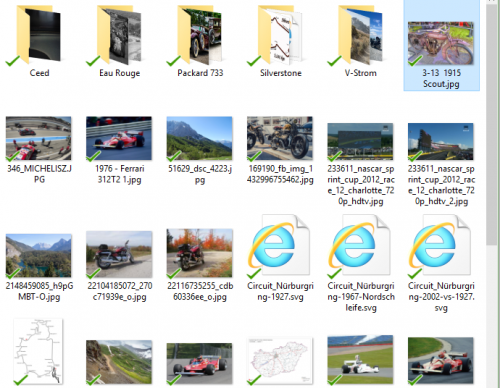The height and width of the screenshot is (388, 500).
Task: Select the 1976 - Ferrari 312T2 1.jpg thumbnail
Action: [x=119, y=138]
